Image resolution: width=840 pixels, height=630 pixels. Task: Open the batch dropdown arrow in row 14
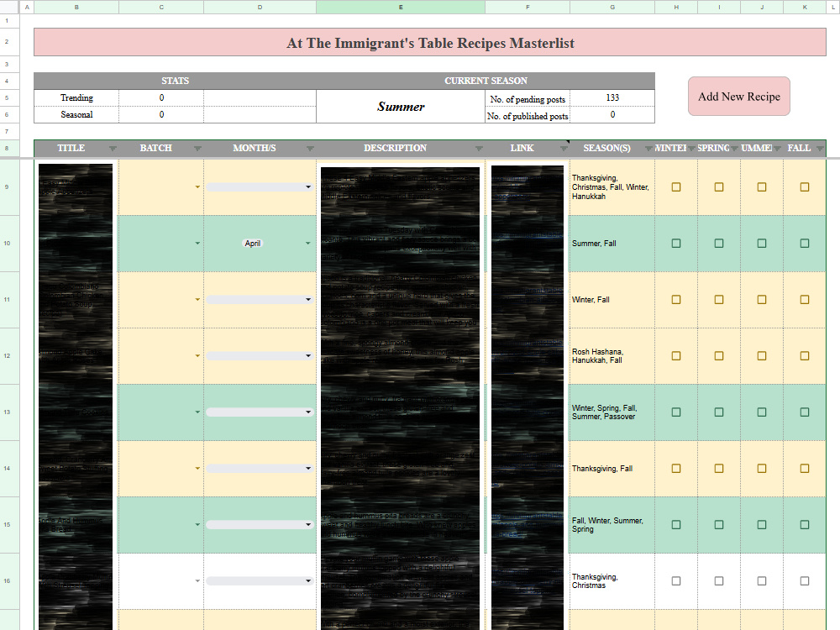click(197, 468)
